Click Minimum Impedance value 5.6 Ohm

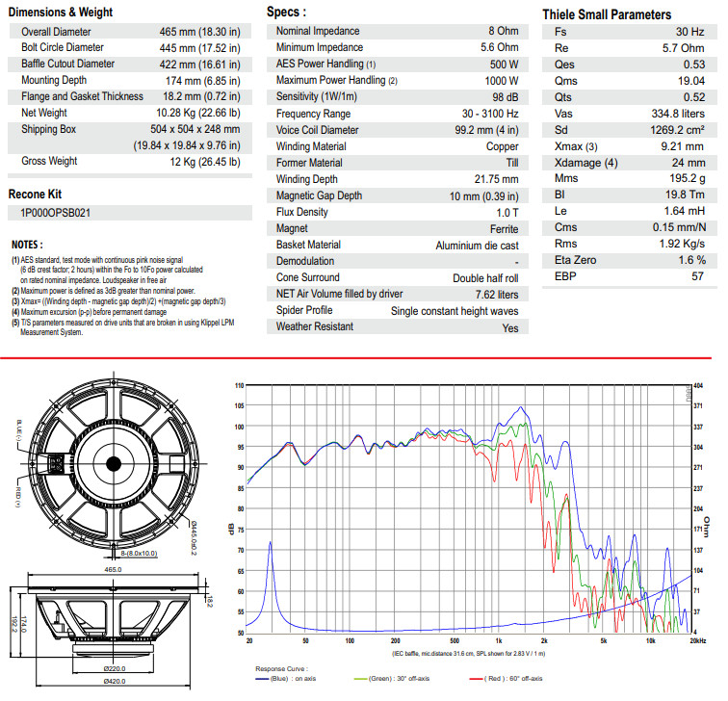point(500,47)
